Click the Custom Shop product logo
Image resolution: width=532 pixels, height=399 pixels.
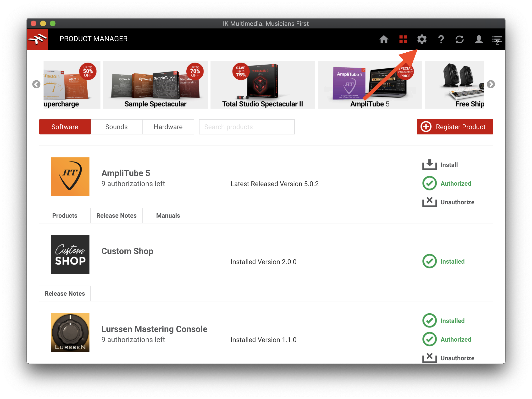coord(70,255)
